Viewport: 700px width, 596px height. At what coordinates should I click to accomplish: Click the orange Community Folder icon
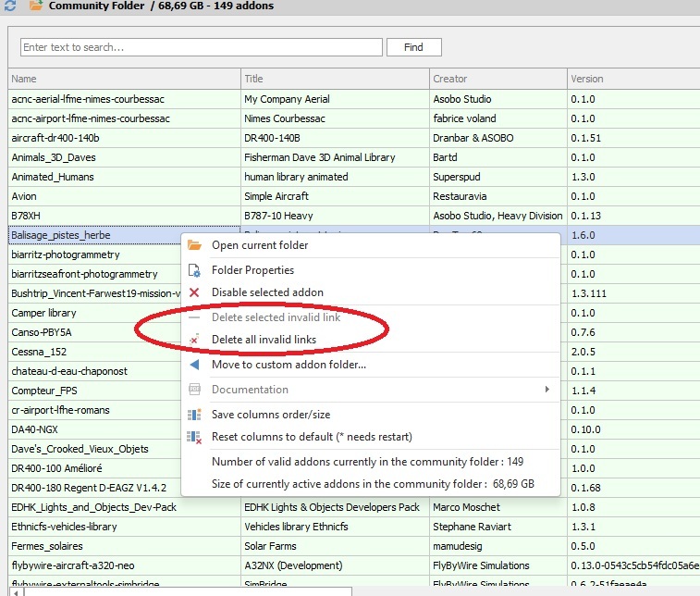[36, 6]
